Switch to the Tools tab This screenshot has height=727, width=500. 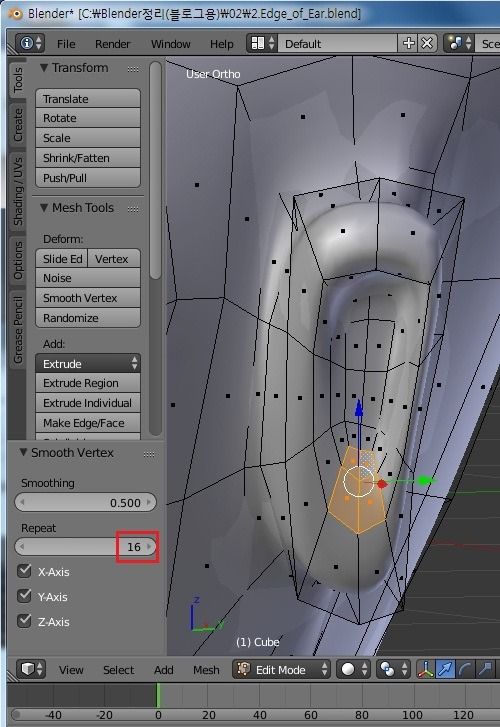[x=18, y=79]
